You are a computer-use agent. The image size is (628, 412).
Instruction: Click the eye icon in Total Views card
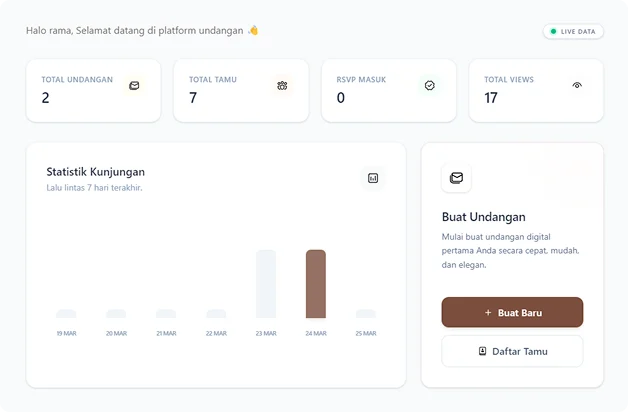pyautogui.click(x=577, y=86)
